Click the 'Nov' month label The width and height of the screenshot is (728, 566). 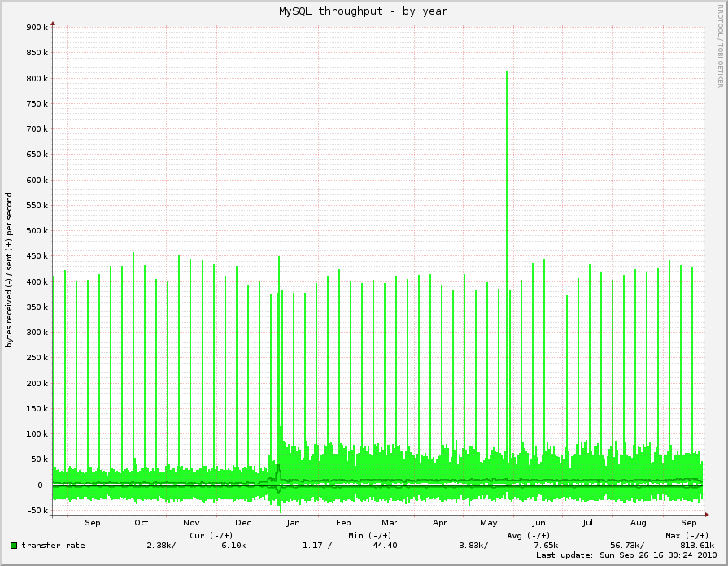point(191,523)
